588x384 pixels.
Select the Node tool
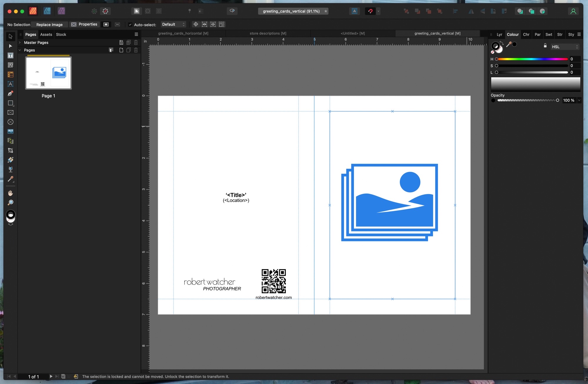(x=11, y=46)
